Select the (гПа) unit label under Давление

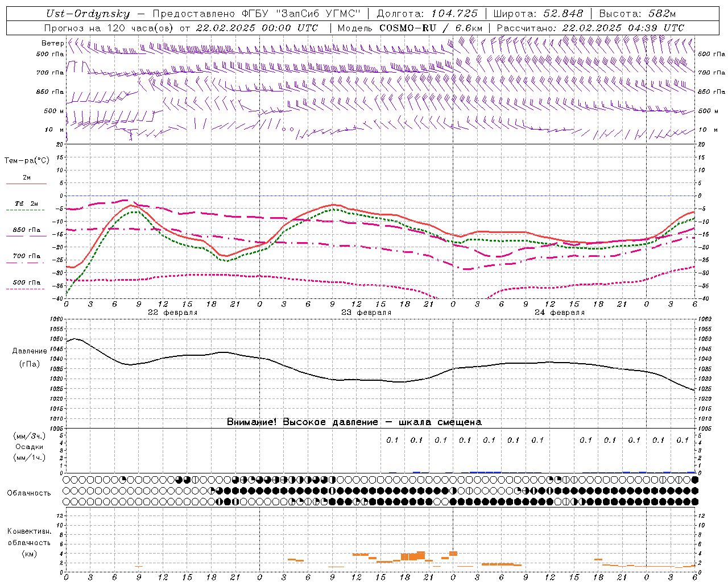click(30, 364)
